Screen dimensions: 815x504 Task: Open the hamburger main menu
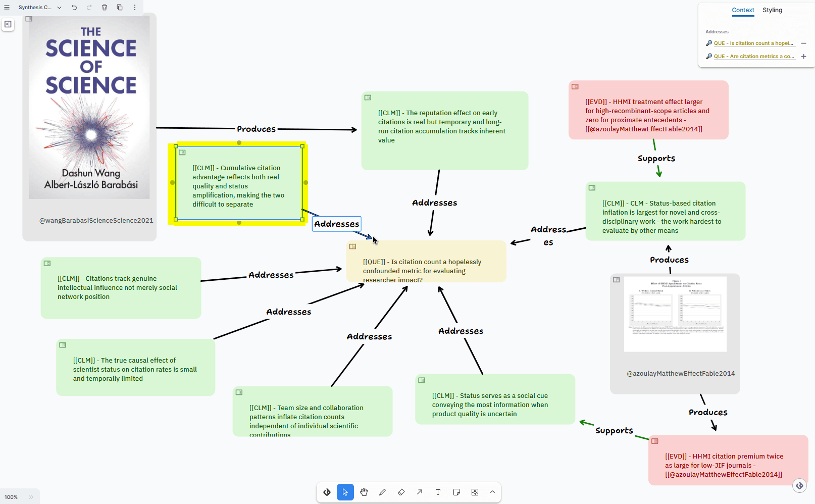[x=7, y=7]
